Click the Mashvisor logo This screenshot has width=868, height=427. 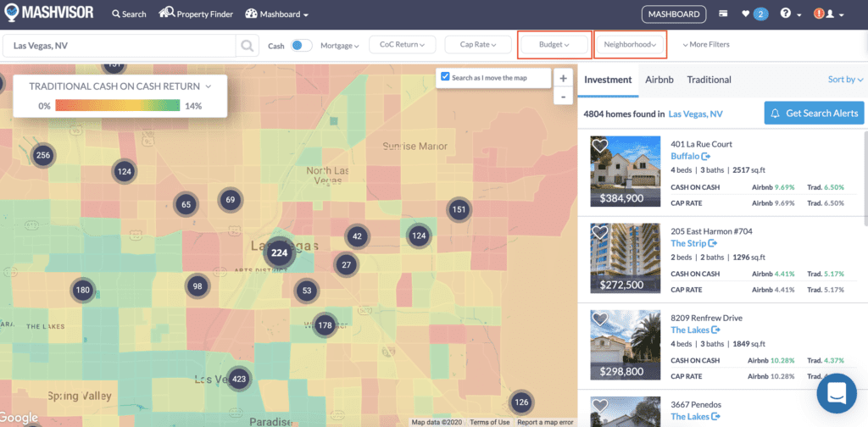pyautogui.click(x=47, y=14)
